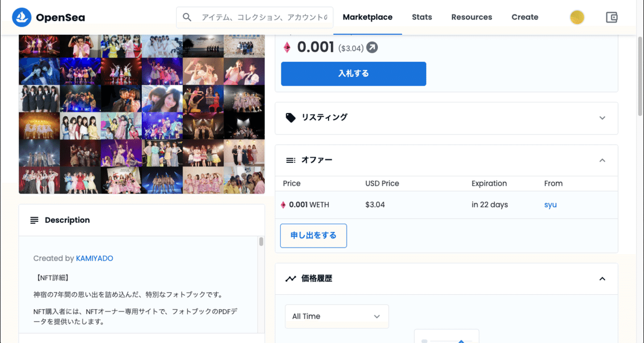
Task: Open the All Time dropdown
Action: coord(336,316)
